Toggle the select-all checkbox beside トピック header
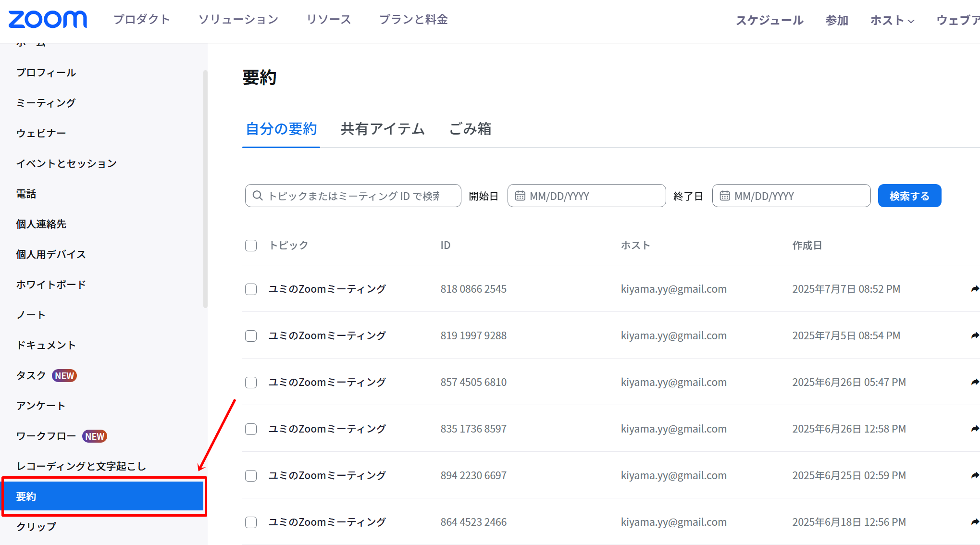Viewport: 980px width, 545px height. click(251, 246)
